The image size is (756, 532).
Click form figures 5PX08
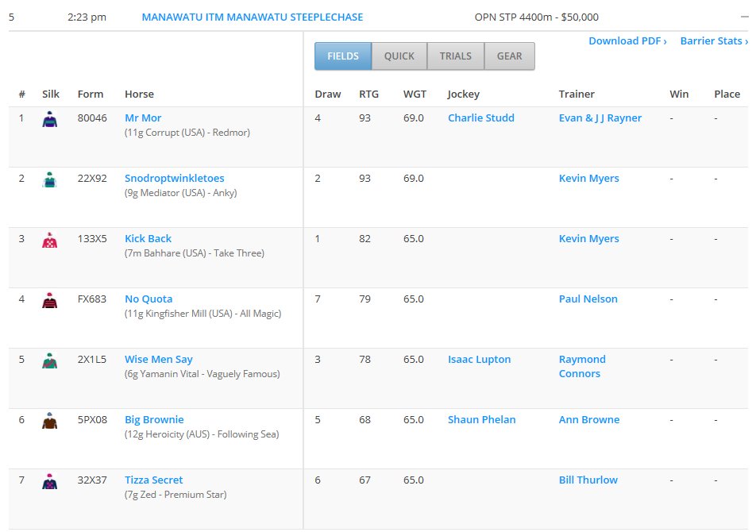92,420
